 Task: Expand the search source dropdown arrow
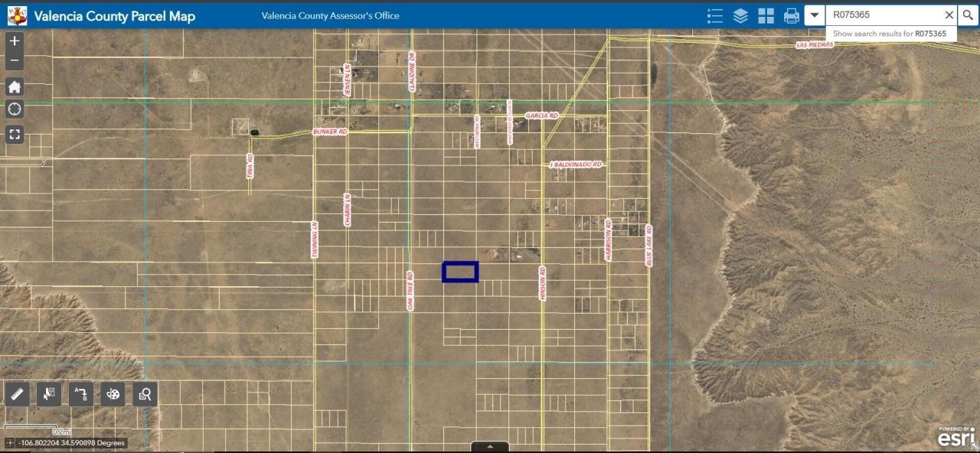pos(815,15)
